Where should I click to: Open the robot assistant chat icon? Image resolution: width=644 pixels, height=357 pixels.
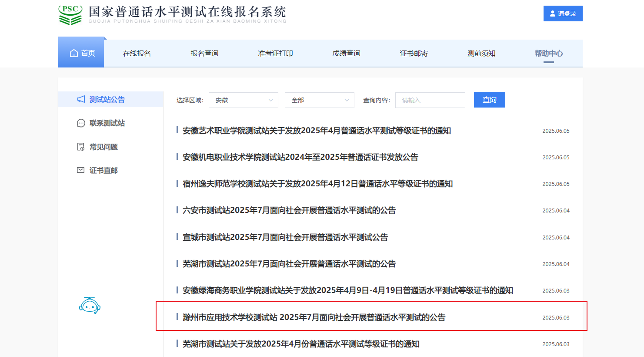point(90,305)
